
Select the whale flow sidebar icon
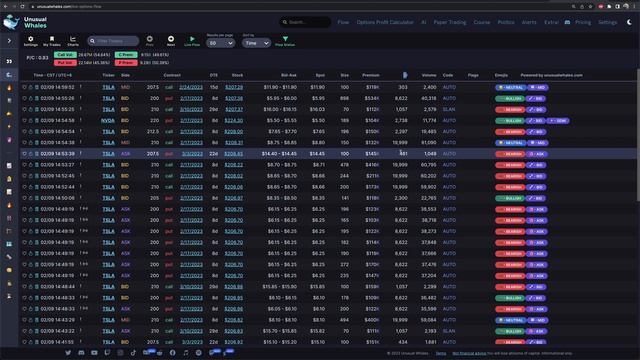pyautogui.click(x=9, y=75)
